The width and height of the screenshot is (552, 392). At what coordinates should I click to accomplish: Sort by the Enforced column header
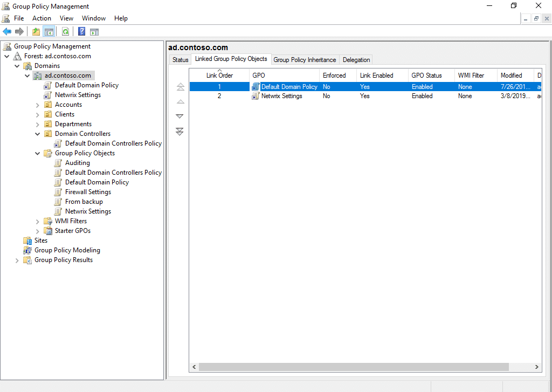click(x=337, y=75)
